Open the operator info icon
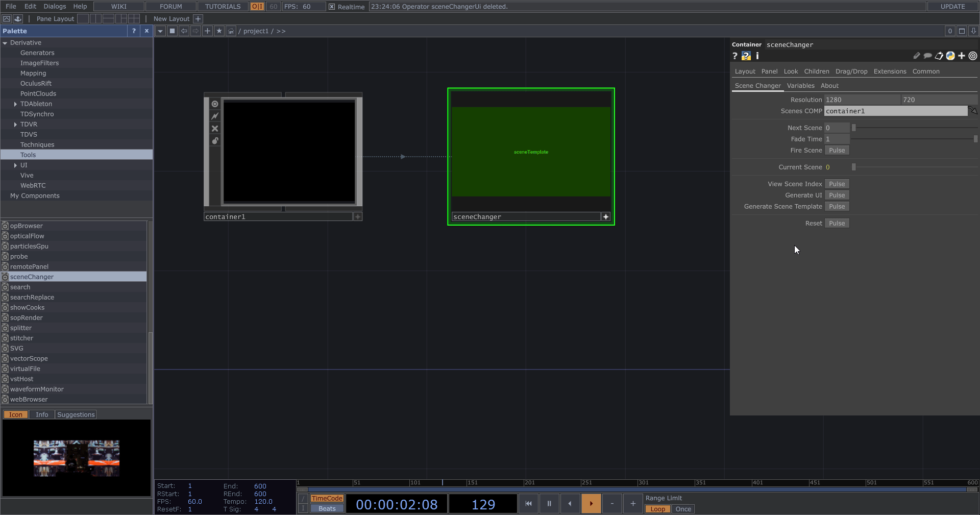The height and width of the screenshot is (515, 980). click(x=757, y=56)
